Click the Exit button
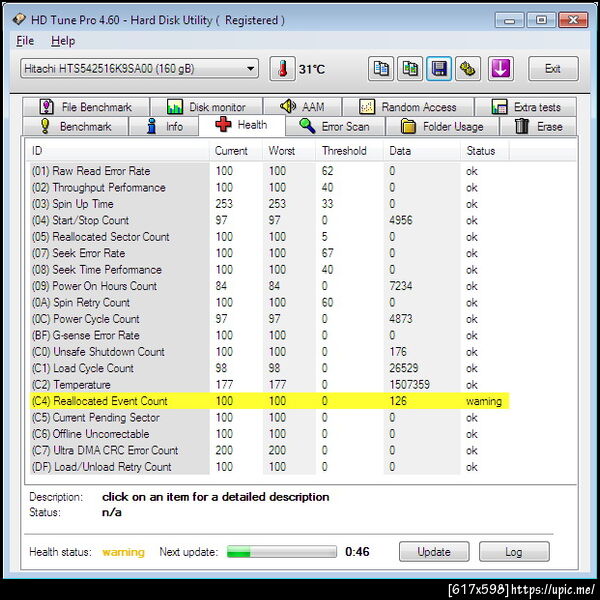Image resolution: width=600 pixels, height=600 pixels. point(553,69)
